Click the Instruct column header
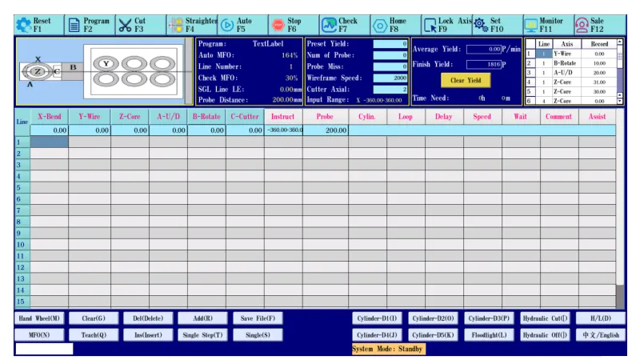This screenshot has height=364, width=640. [283, 117]
